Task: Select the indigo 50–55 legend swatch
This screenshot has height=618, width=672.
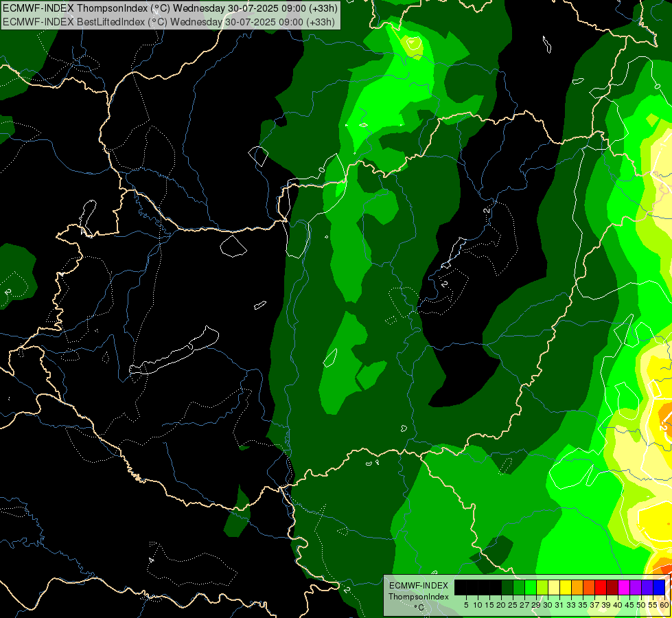Action: tap(647, 587)
